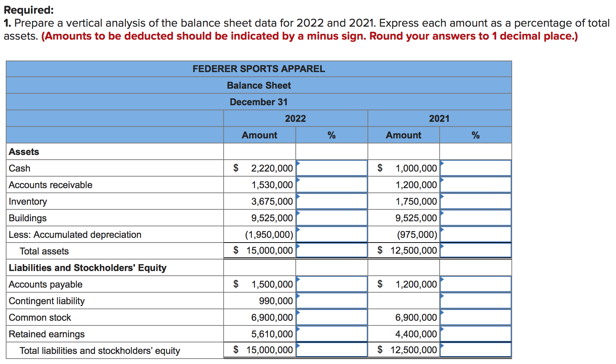Click the 5,610,000 retained earnings amount
Image resolution: width=616 pixels, height=364 pixels.
tap(272, 334)
